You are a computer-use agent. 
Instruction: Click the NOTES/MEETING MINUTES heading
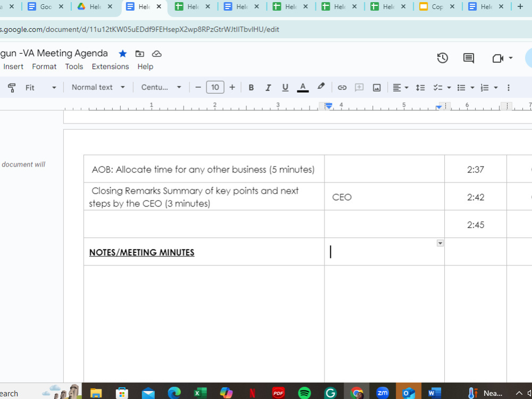pos(142,252)
